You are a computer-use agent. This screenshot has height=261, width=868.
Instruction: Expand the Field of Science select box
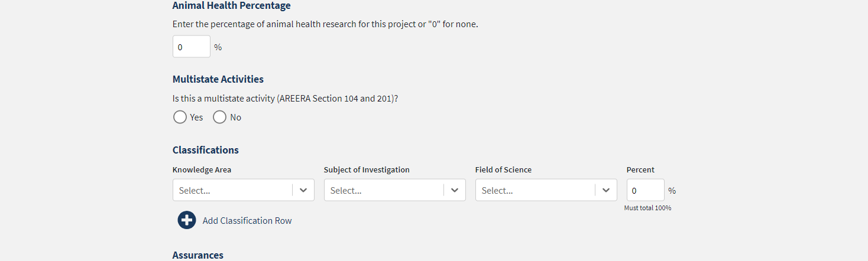(x=536, y=190)
